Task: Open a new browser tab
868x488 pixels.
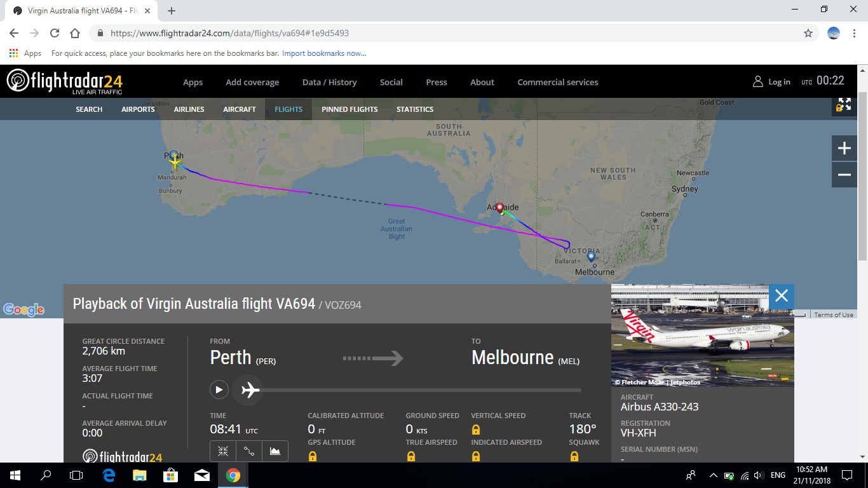Action: click(x=172, y=11)
